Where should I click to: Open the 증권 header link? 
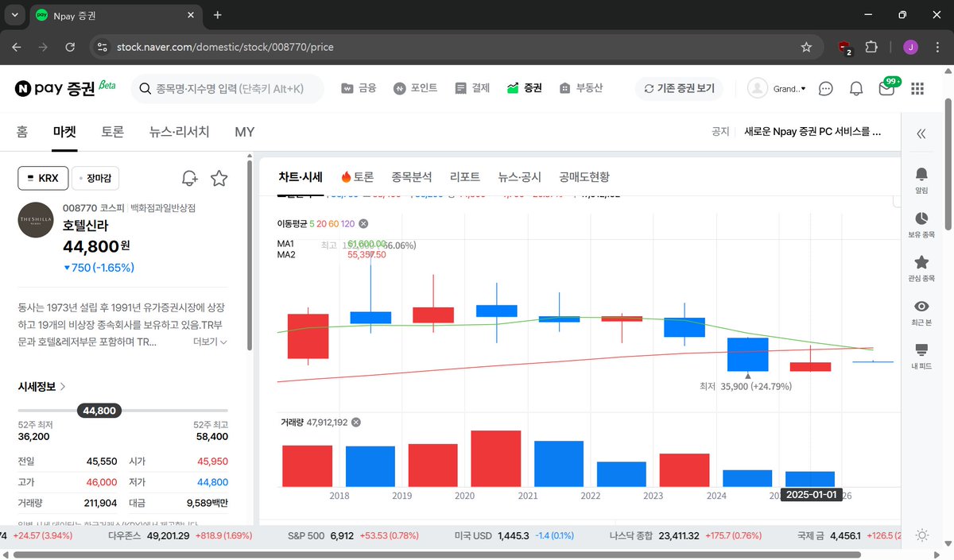coord(525,88)
